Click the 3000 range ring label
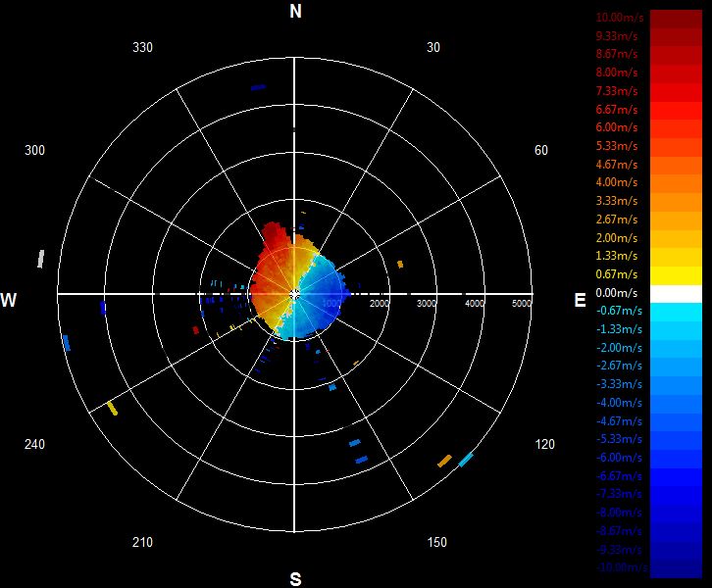The image size is (712, 588). pos(427,303)
